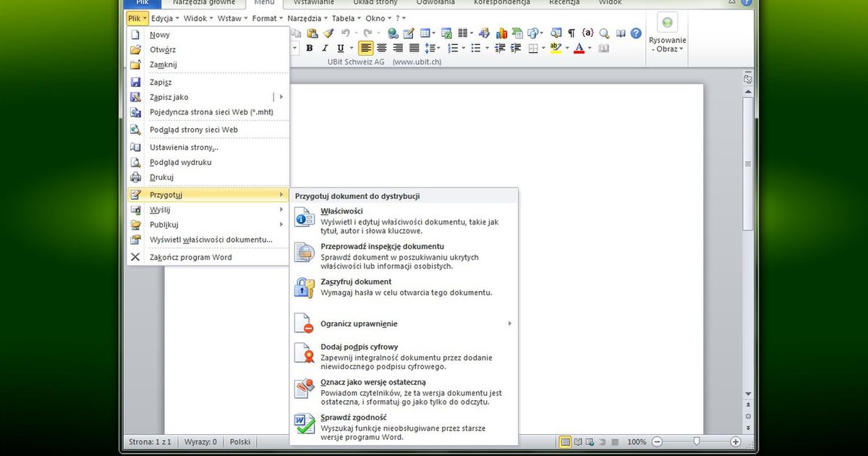Apply text highlight color icon
This screenshot has width=868, height=456.
click(x=557, y=48)
